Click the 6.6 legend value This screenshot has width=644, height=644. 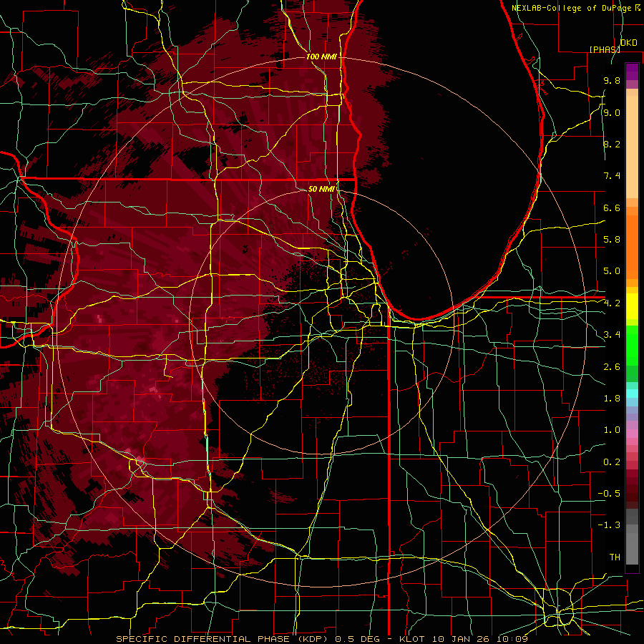coord(612,208)
